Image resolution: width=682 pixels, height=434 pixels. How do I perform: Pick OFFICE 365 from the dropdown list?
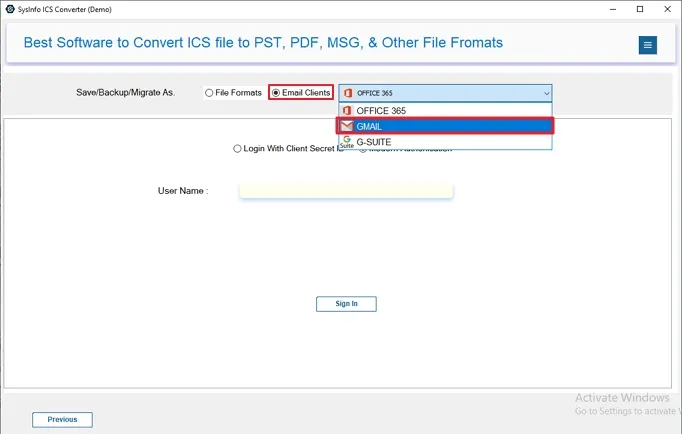coord(445,110)
